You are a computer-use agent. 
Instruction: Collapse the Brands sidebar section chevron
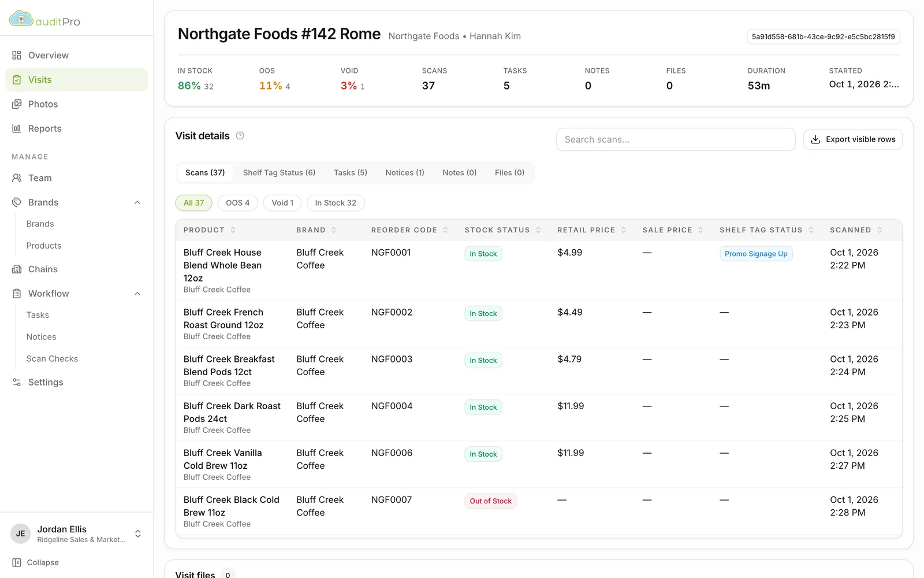(x=137, y=202)
